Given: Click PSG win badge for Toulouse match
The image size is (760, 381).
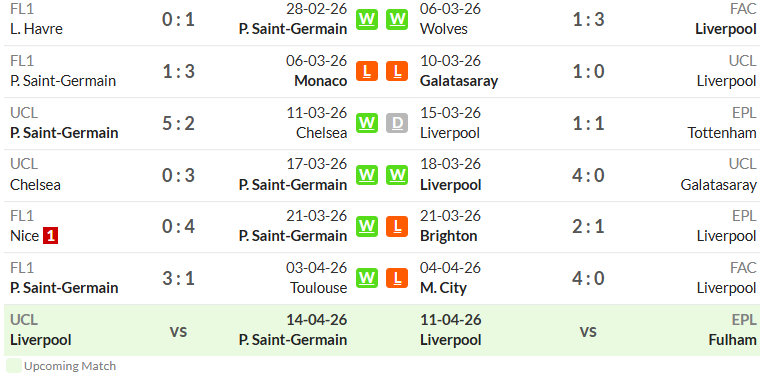Looking at the screenshot, I should (367, 278).
